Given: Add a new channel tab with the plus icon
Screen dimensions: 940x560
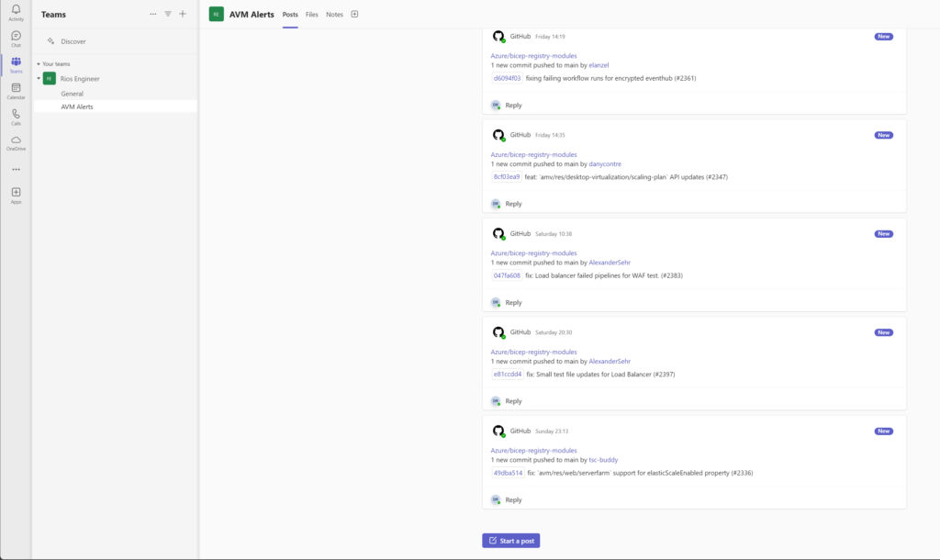Looking at the screenshot, I should point(353,15).
